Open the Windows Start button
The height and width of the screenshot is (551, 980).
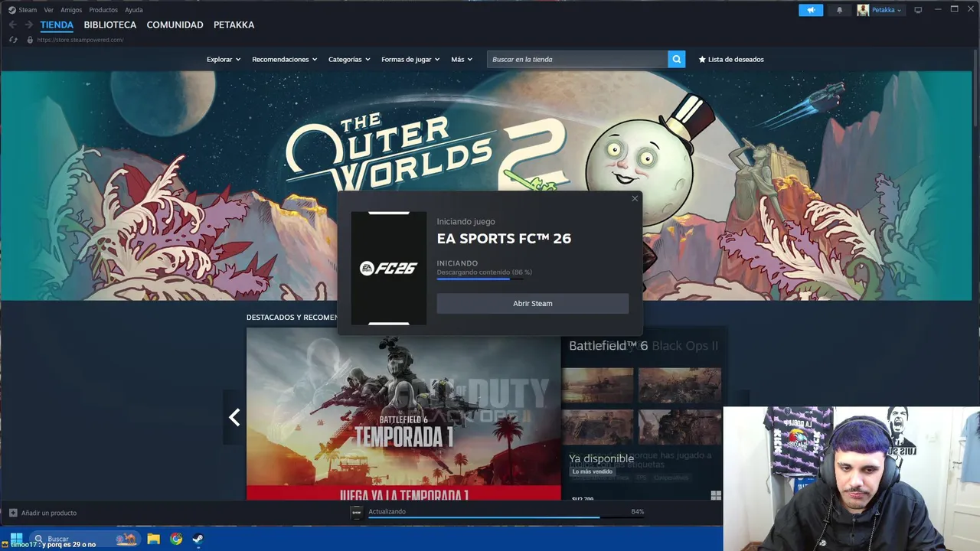click(16, 539)
